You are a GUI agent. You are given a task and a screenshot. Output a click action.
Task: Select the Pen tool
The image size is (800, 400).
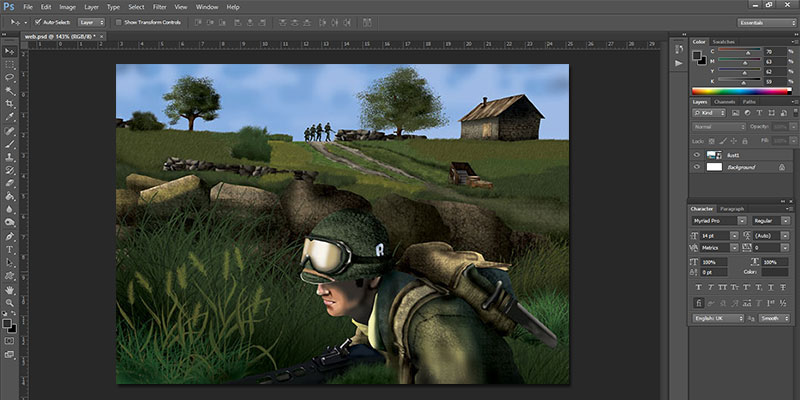point(10,237)
